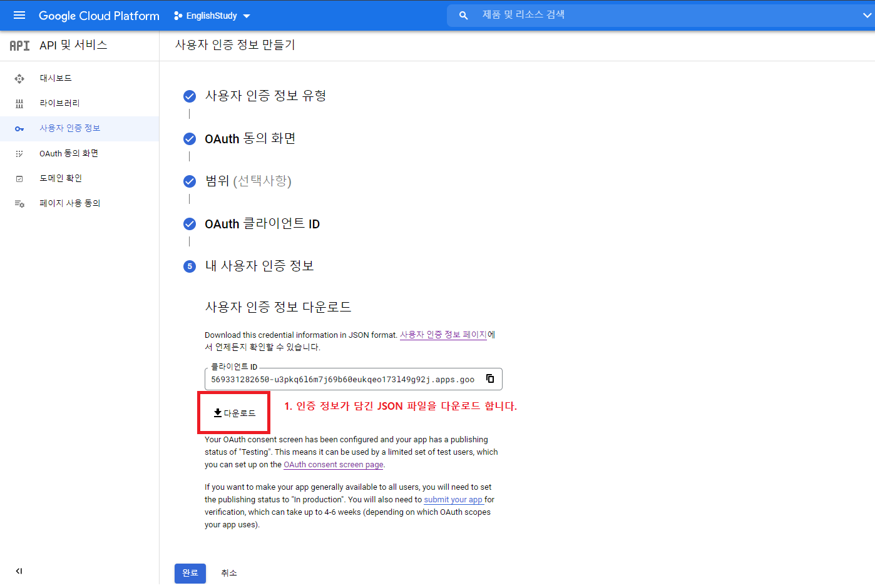Open the OAuth consent screen page link

334,465
